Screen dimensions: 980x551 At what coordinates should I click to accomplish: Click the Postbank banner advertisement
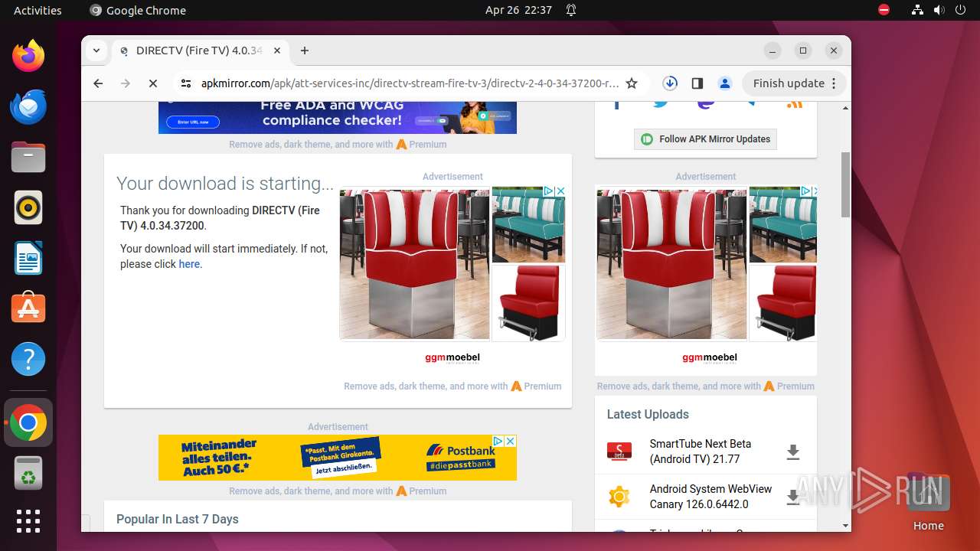pyautogui.click(x=338, y=458)
